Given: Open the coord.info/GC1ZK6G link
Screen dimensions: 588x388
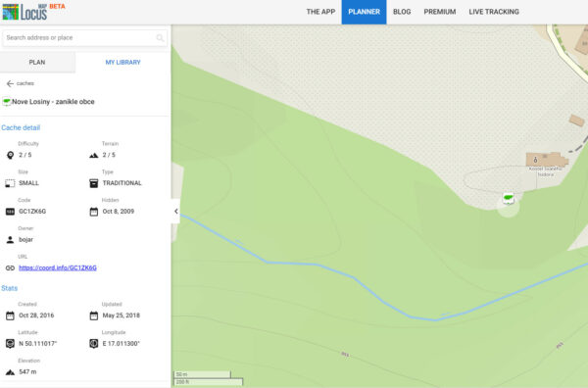Looking at the screenshot, I should pyautogui.click(x=58, y=267).
